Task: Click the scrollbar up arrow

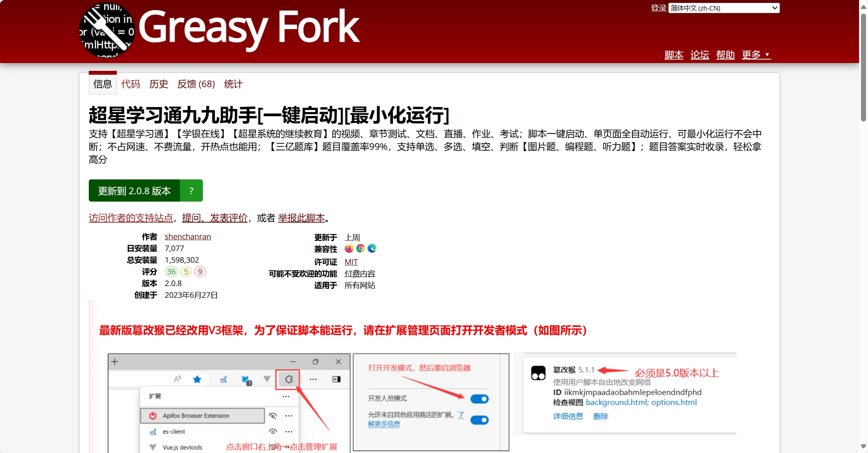Action: pos(863,7)
